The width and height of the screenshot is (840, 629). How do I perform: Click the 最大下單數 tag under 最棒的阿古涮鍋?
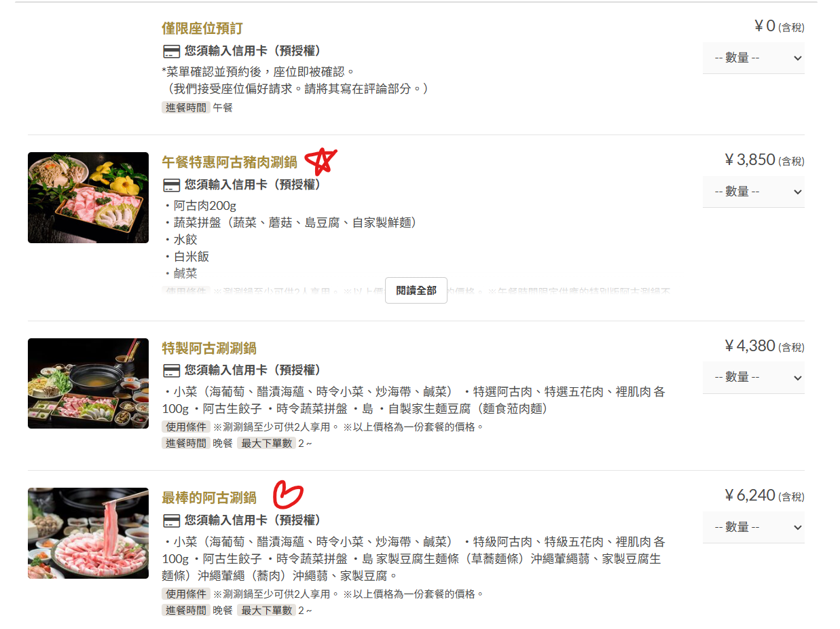(266, 610)
